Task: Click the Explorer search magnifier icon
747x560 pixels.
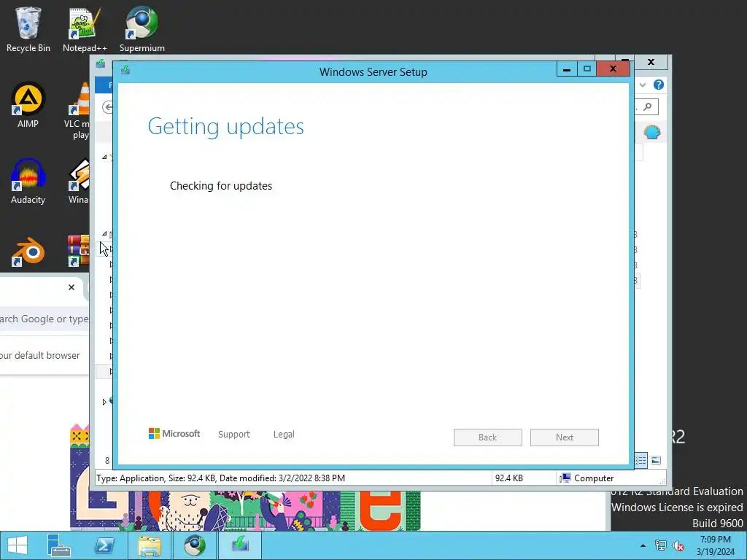Action: coord(648,106)
